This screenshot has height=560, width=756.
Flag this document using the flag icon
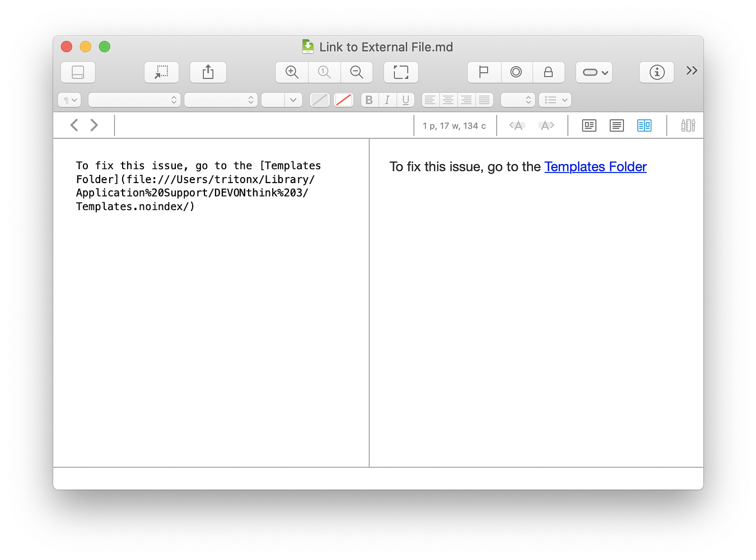point(483,72)
